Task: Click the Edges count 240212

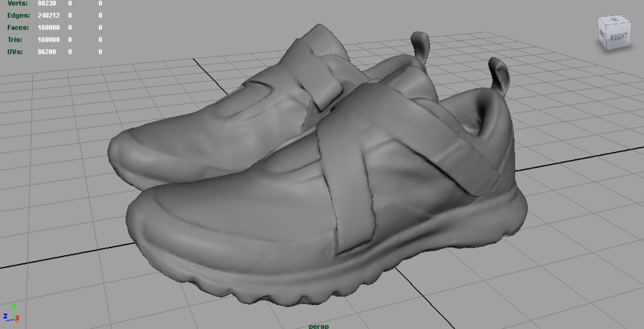Action: 49,16
